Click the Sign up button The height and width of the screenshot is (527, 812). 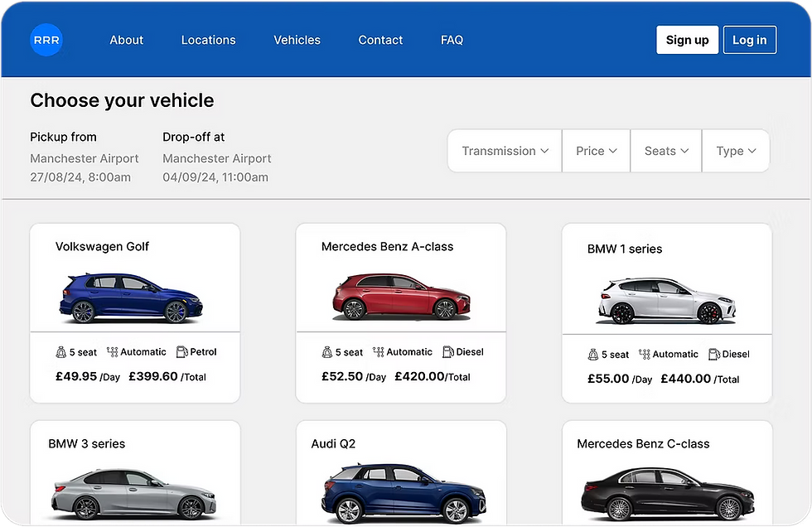[x=687, y=40]
